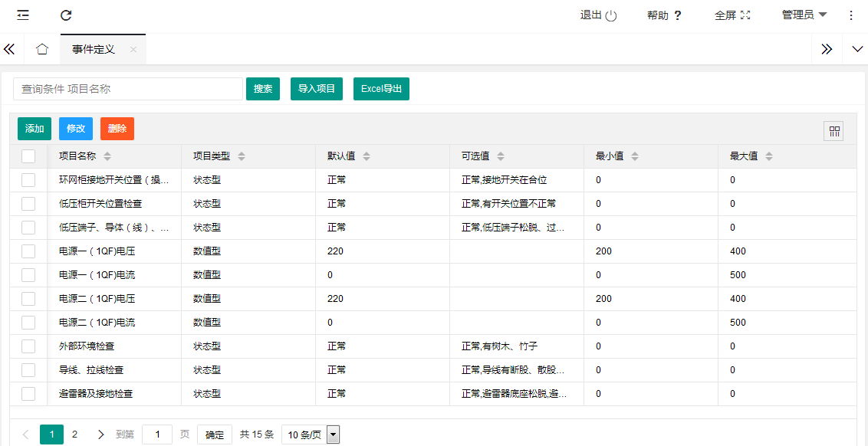Focus the 查询条件 项目名称 search field
This screenshot has width=868, height=446.
128,89
